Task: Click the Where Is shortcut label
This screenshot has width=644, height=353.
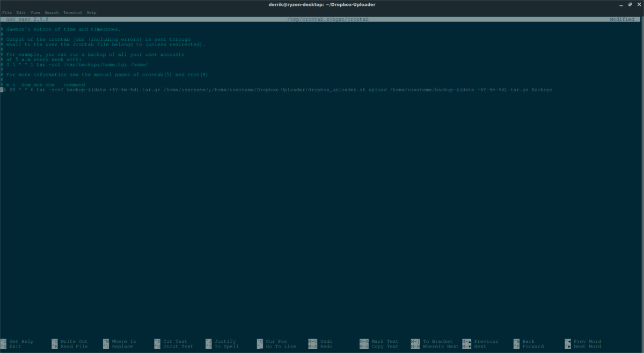Action: (124, 341)
